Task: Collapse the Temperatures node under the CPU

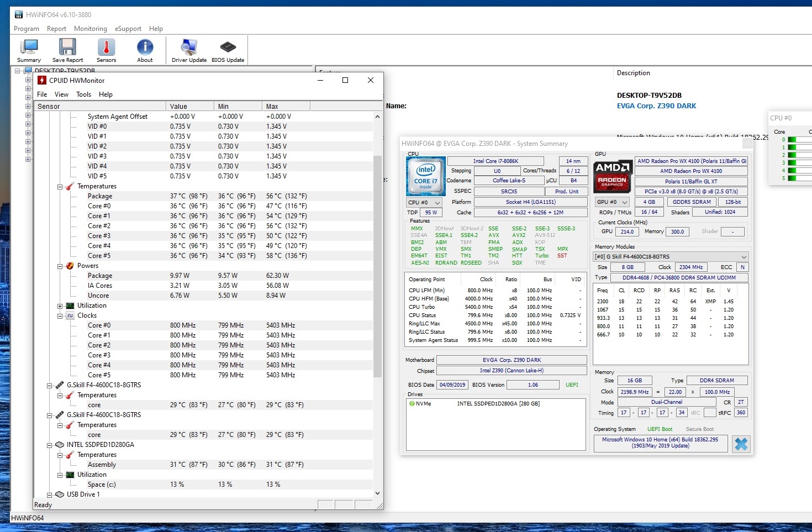Action: [x=60, y=187]
